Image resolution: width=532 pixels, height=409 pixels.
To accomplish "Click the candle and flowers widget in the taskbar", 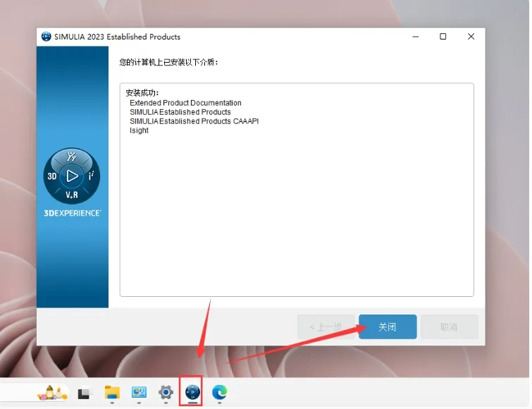I will [52, 392].
